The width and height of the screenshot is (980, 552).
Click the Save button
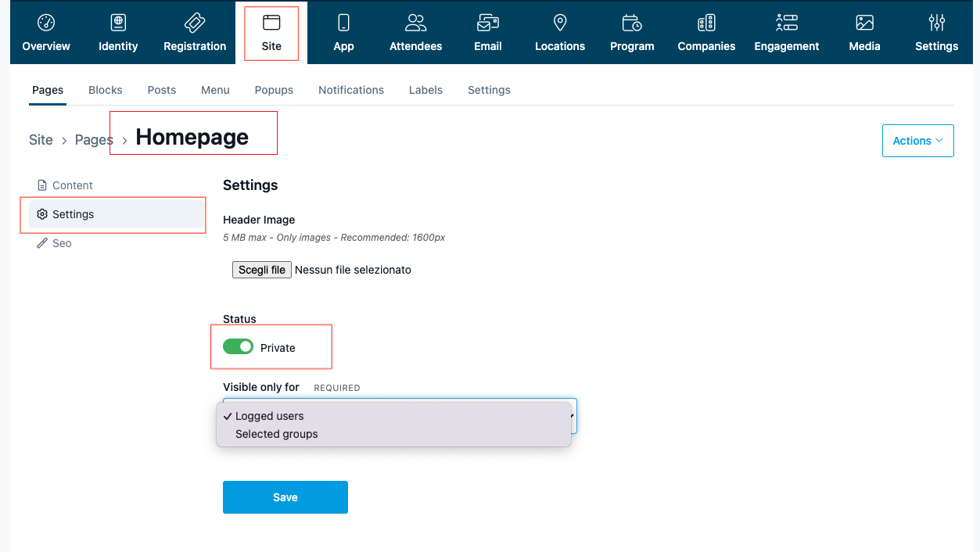click(285, 497)
